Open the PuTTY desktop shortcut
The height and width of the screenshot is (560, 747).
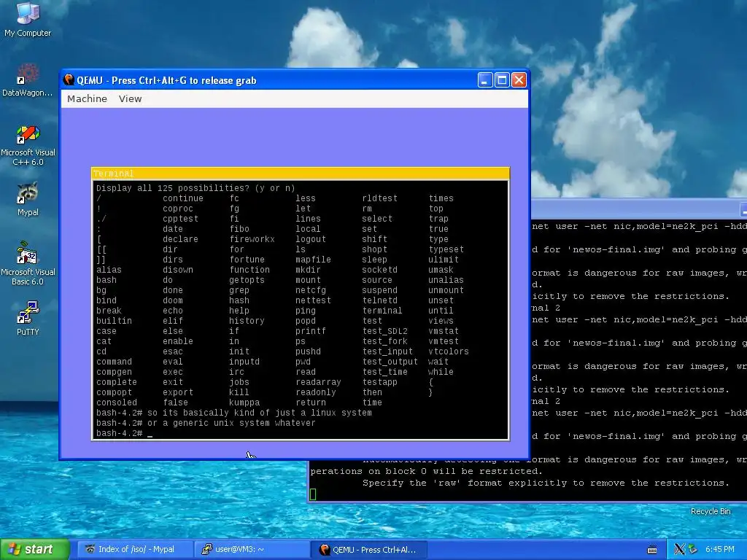pyautogui.click(x=28, y=318)
